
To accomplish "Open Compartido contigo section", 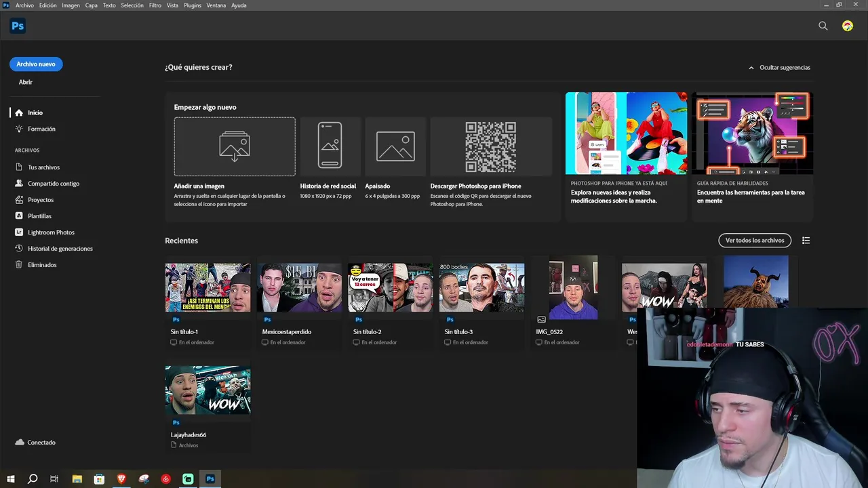I will (x=54, y=184).
